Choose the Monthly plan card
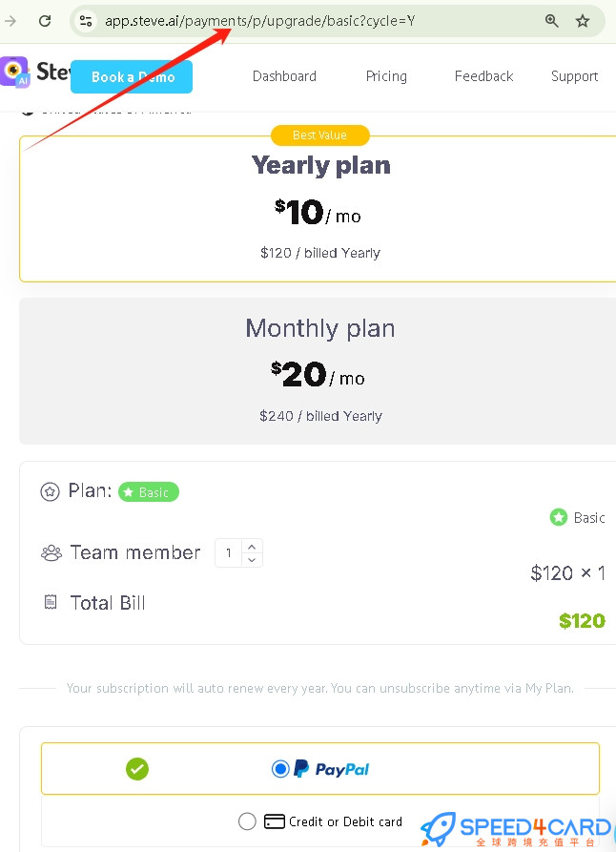The width and height of the screenshot is (616, 852). coord(318,371)
